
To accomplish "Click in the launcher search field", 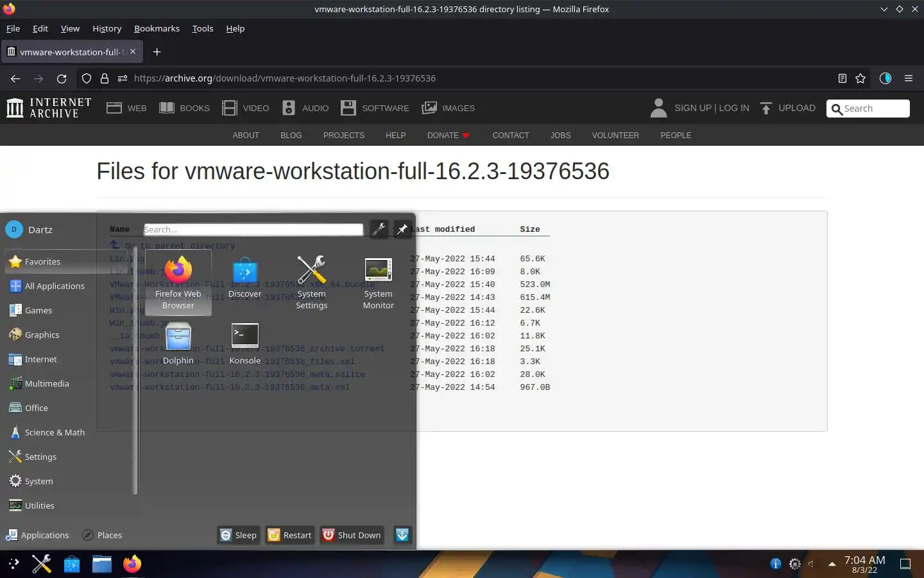I will tap(253, 229).
